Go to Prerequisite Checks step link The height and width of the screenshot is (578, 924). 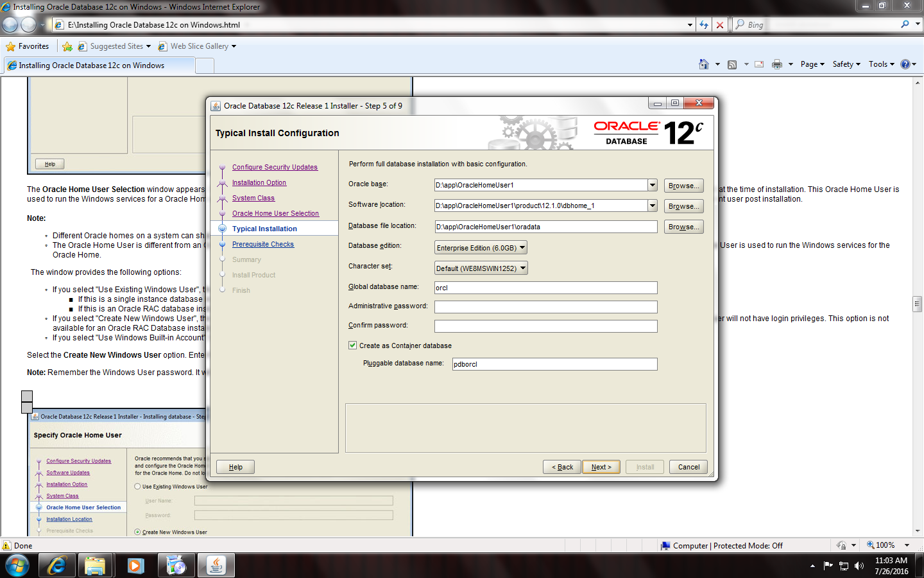263,244
